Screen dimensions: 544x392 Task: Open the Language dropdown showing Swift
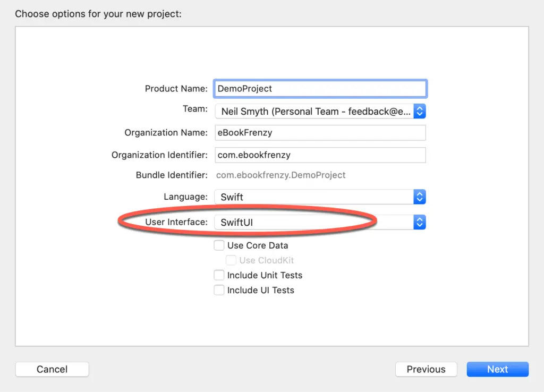click(x=320, y=197)
